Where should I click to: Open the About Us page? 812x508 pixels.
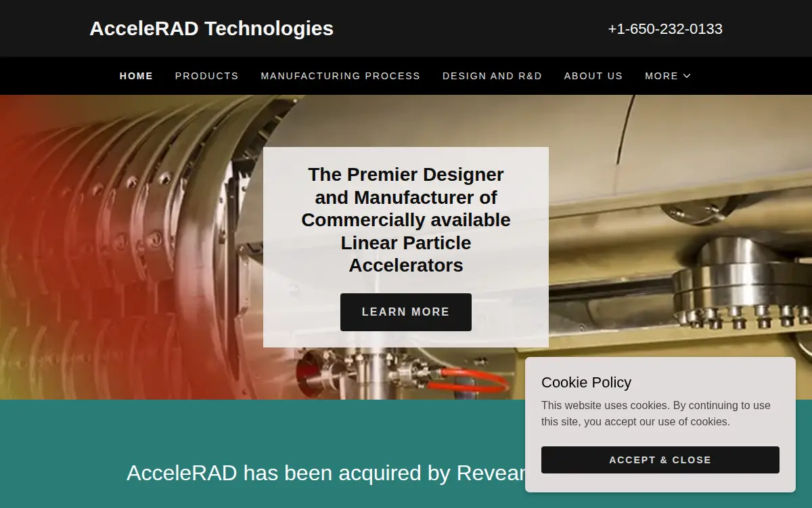point(593,76)
